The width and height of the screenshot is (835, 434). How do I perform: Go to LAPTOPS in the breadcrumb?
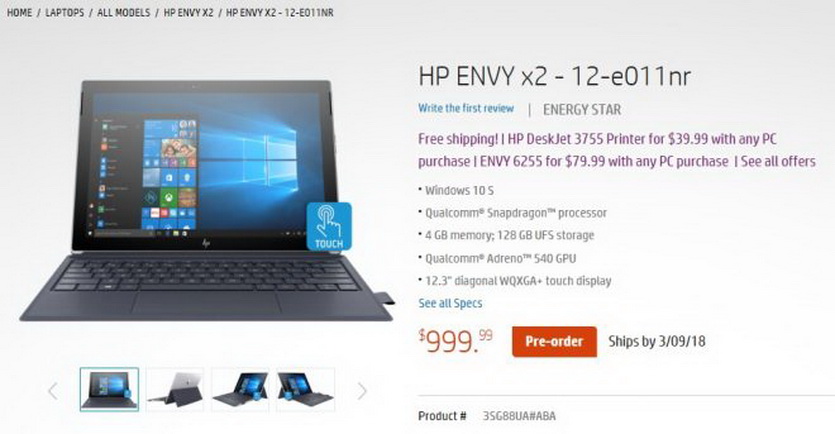[x=64, y=12]
